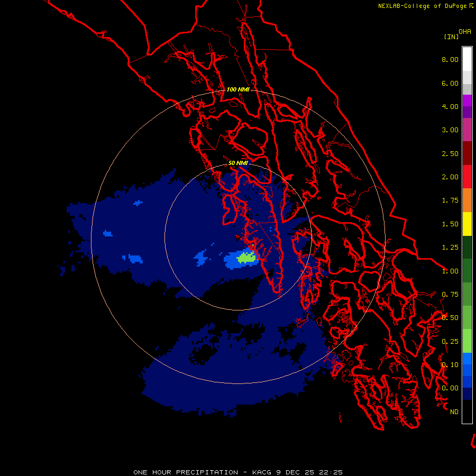Pick the black ND swatch at legend bottom
The height and width of the screenshot is (476, 476).
(467, 411)
